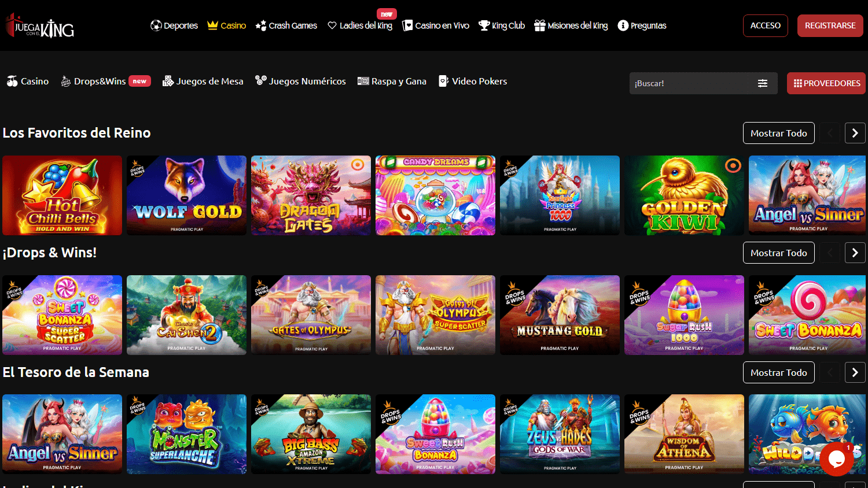868x488 pixels.
Task: Select the Casino crown menu item
Action: (x=227, y=25)
